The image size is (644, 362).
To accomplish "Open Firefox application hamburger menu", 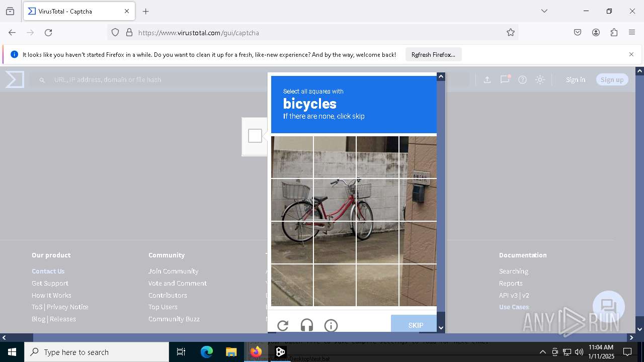I will (632, 33).
